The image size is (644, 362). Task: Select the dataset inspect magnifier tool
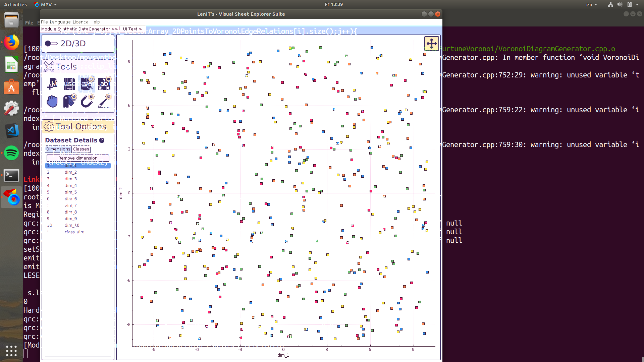(x=87, y=84)
